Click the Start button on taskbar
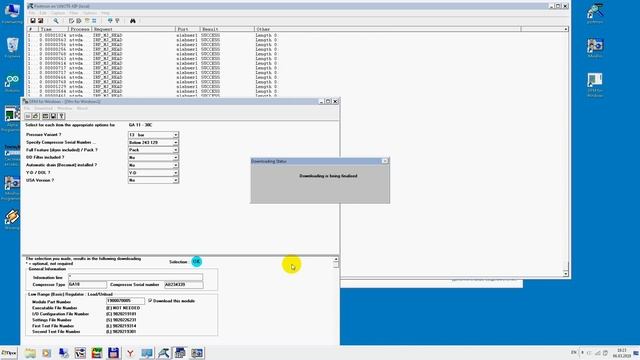The width and height of the screenshot is (640, 360). (x=9, y=353)
